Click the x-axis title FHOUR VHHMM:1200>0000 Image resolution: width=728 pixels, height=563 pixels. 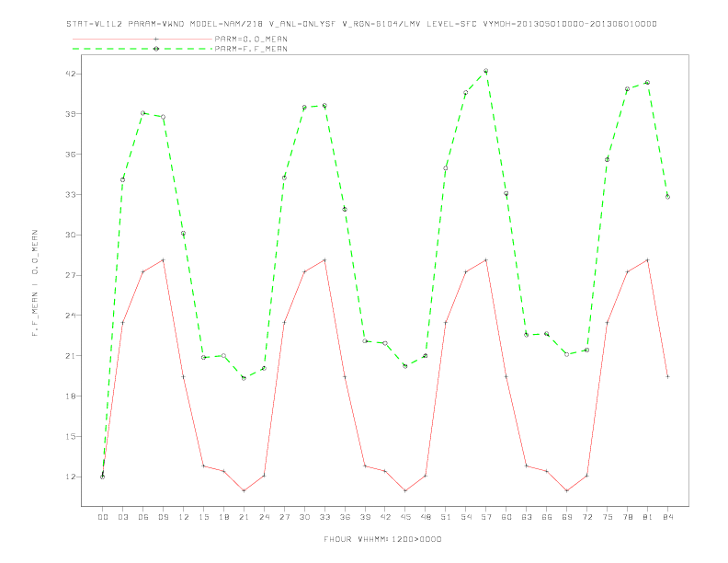tap(382, 539)
